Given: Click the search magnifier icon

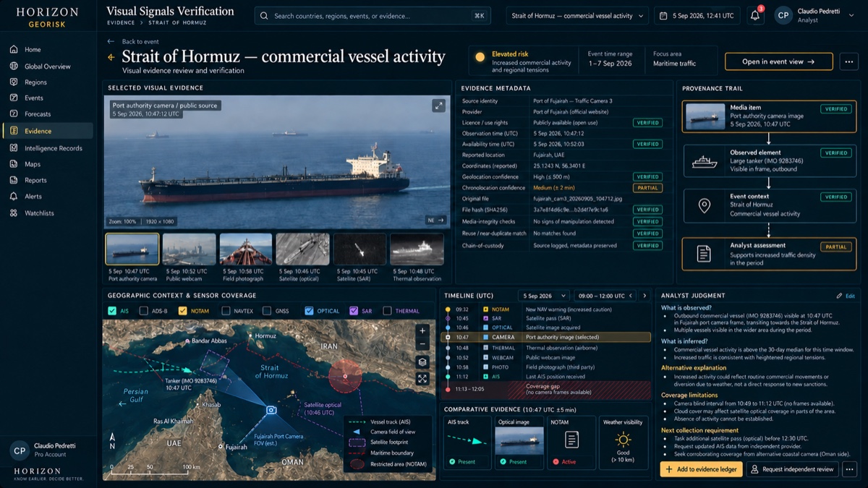Looking at the screenshot, I should pos(265,16).
